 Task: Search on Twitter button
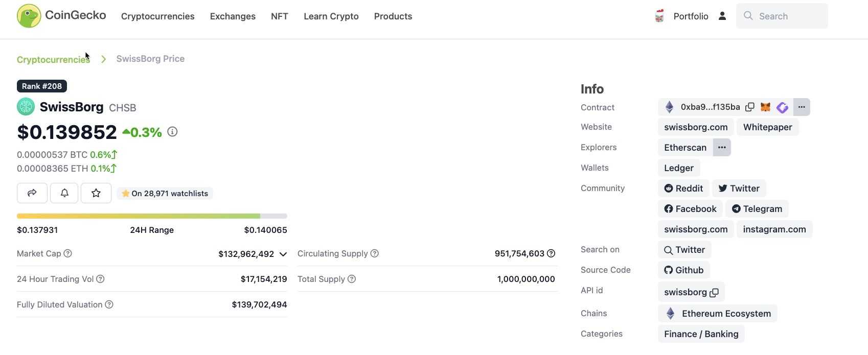coord(684,250)
